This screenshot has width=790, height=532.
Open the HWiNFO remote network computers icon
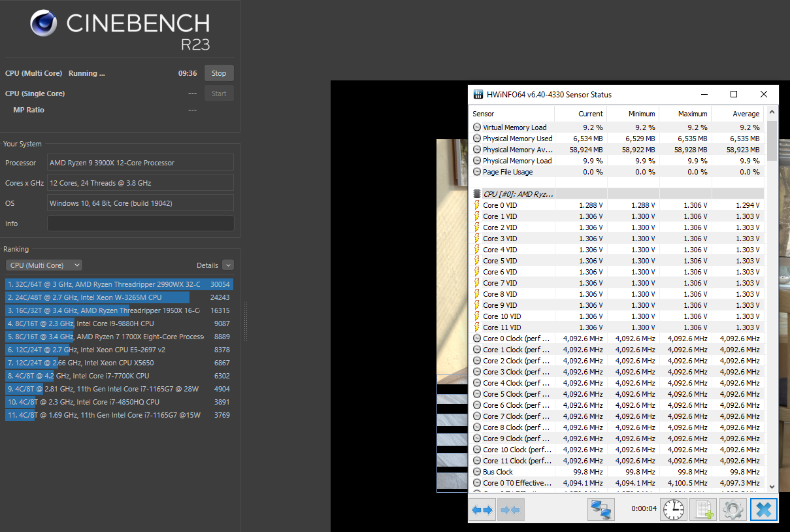click(601, 510)
